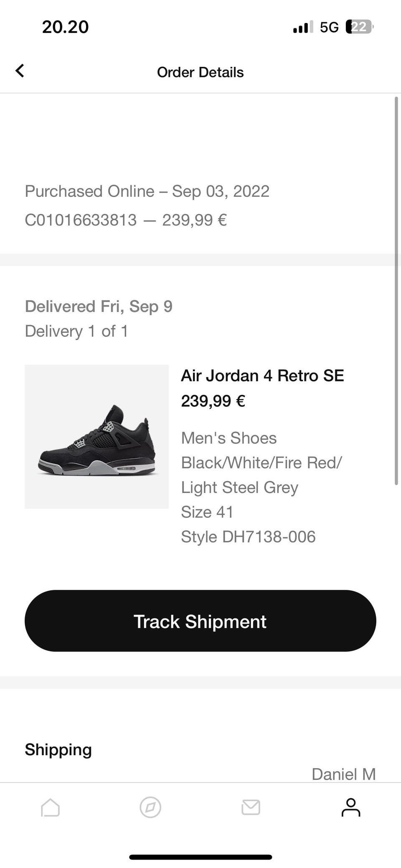The height and width of the screenshot is (868, 401).
Task: Tap the Size 41 detail line
Action: [207, 512]
